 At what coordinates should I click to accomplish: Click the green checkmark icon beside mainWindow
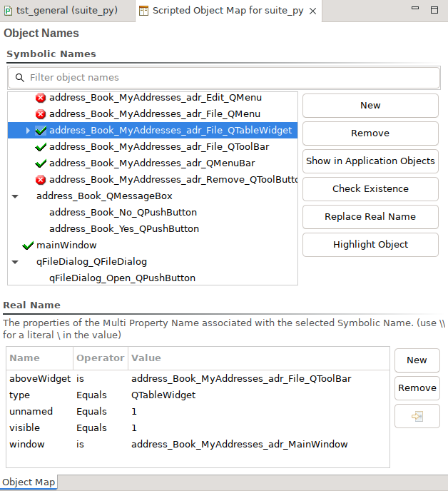click(28, 246)
